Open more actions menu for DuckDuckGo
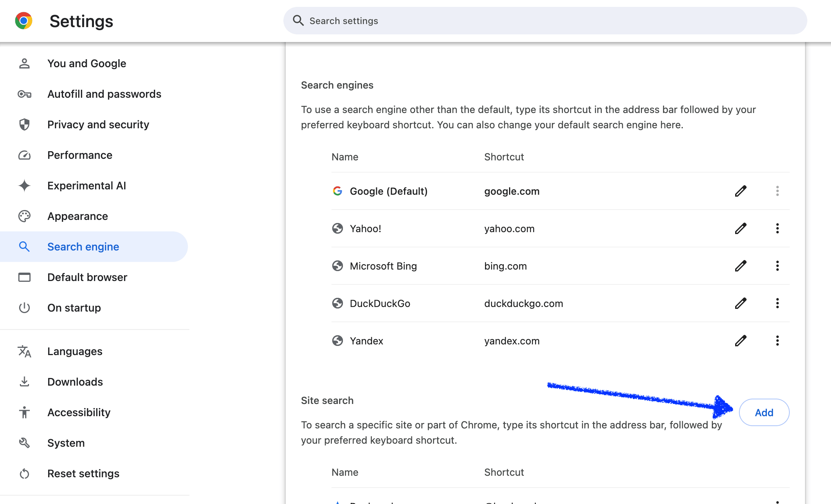Screen dimensions: 831x504 (777, 303)
